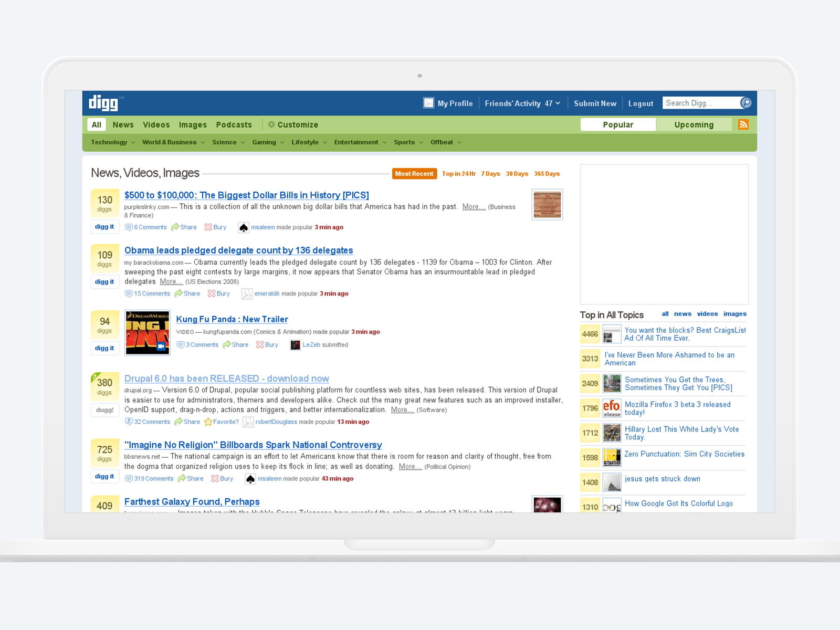The height and width of the screenshot is (630, 840).
Task: Select 365 Days sorting
Action: click(547, 174)
